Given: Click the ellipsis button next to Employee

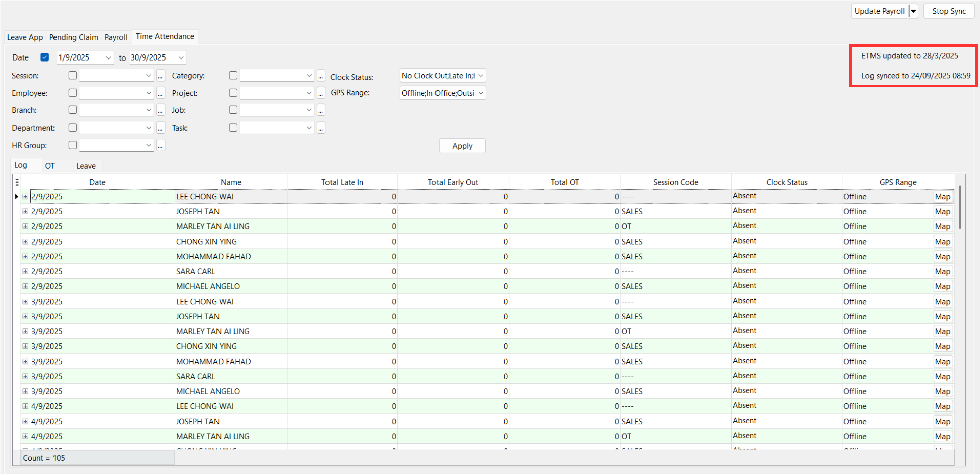Looking at the screenshot, I should click(160, 93).
